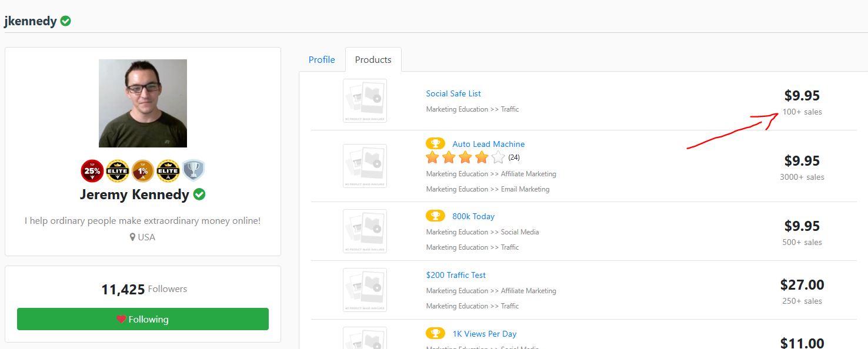Click the Traffic category under $200 Traffic Test

coord(510,306)
